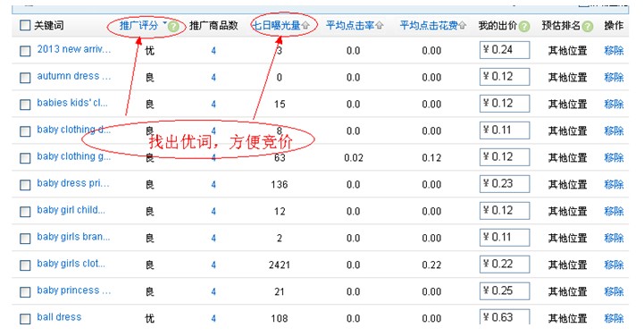Viewport: 644px width, 336px height.
Task: Edit bid field showing ¥0.23
Action: (505, 183)
